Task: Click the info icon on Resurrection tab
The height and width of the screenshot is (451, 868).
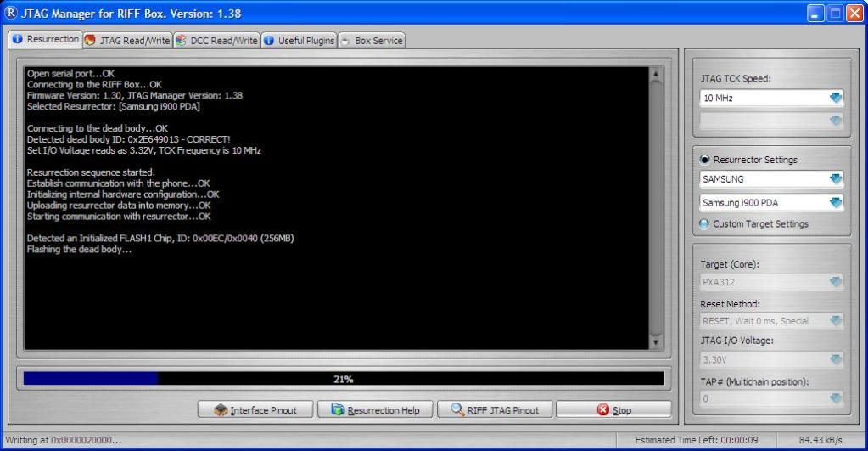Action: 18,39
